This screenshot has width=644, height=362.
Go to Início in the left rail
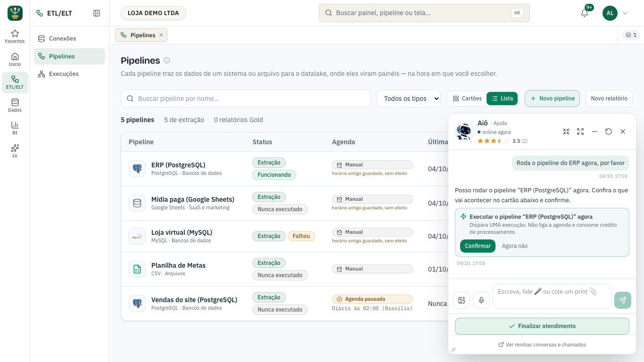(15, 60)
